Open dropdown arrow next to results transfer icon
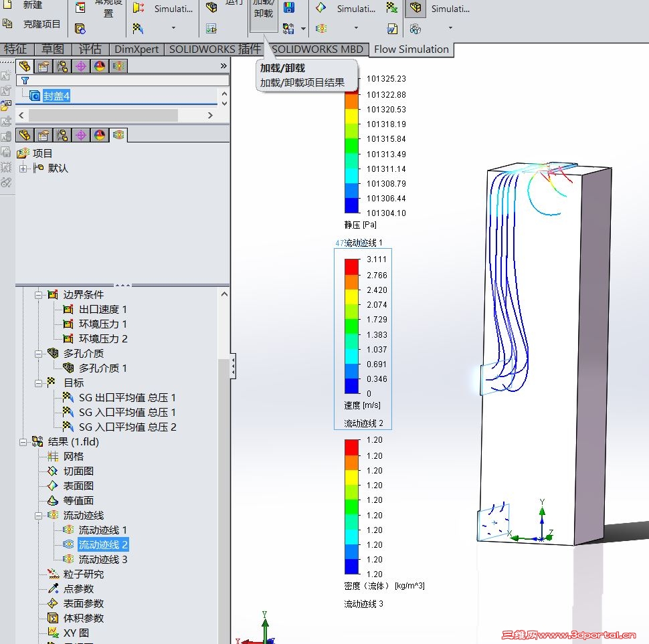Screen dimensions: 649x644 pos(303,28)
